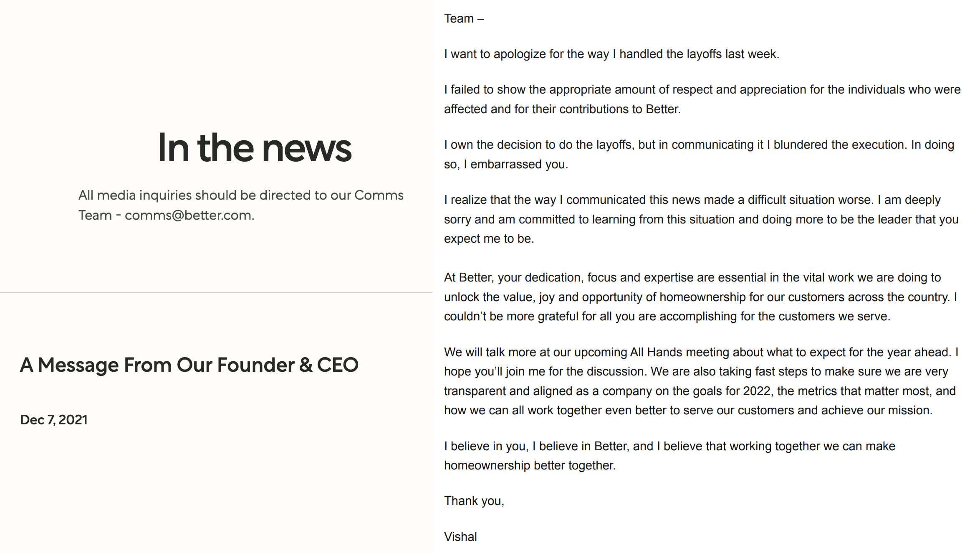
Task: Click the horizontal divider below the header
Action: coord(216,293)
